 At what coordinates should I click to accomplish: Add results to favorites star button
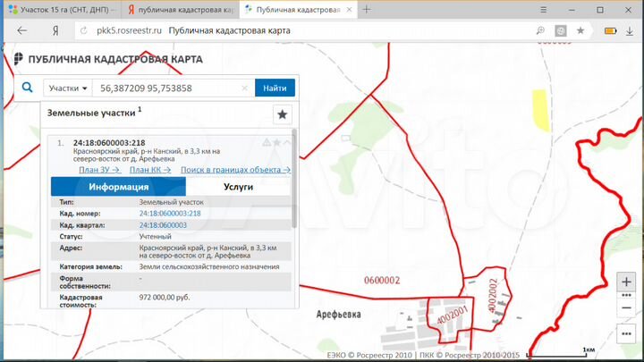click(283, 114)
